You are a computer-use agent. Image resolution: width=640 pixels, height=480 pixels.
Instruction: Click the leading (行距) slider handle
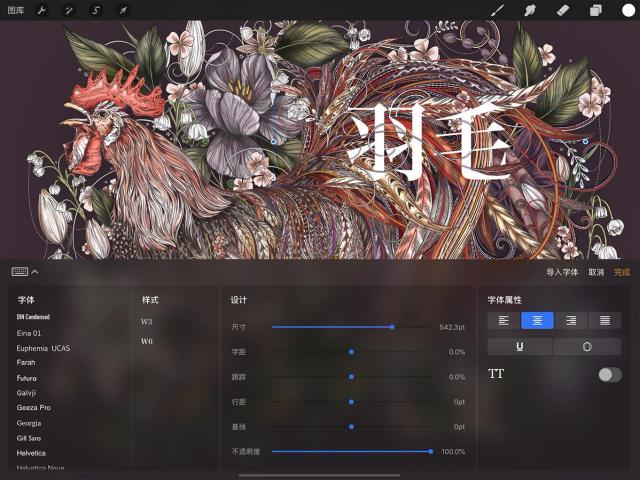[351, 402]
